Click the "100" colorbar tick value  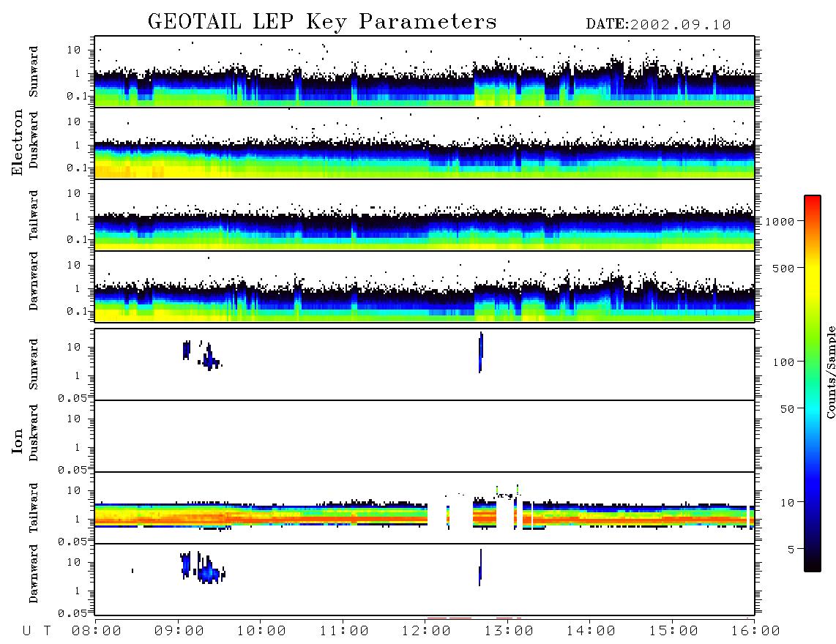784,362
